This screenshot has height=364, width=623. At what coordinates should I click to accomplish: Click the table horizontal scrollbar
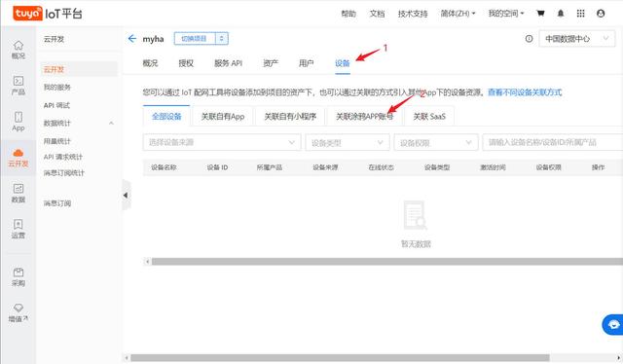pos(387,262)
